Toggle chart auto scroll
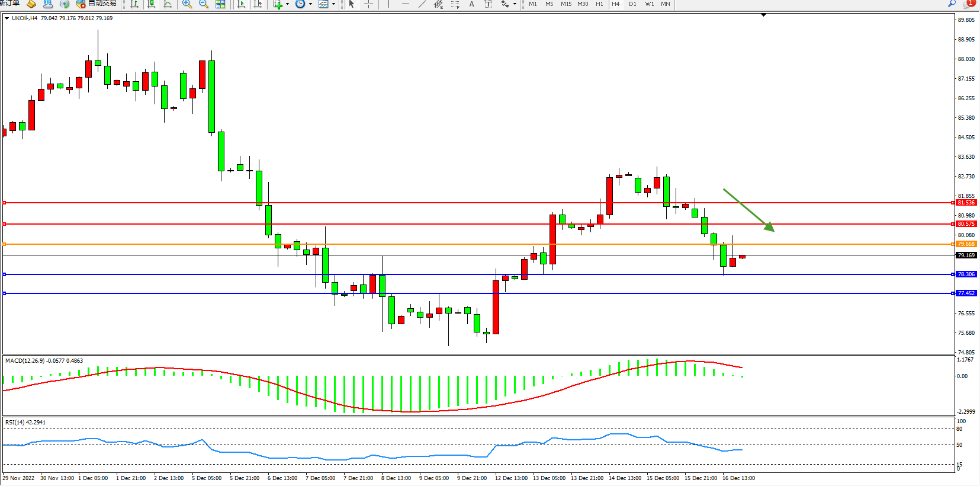Image resolution: width=980 pixels, height=486 pixels. (x=241, y=4)
